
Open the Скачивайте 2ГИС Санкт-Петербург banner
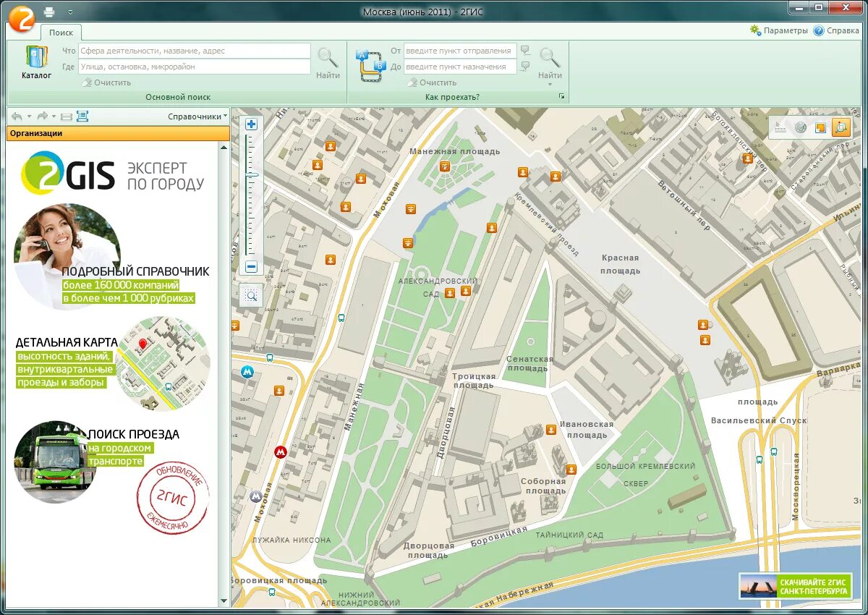(x=796, y=586)
